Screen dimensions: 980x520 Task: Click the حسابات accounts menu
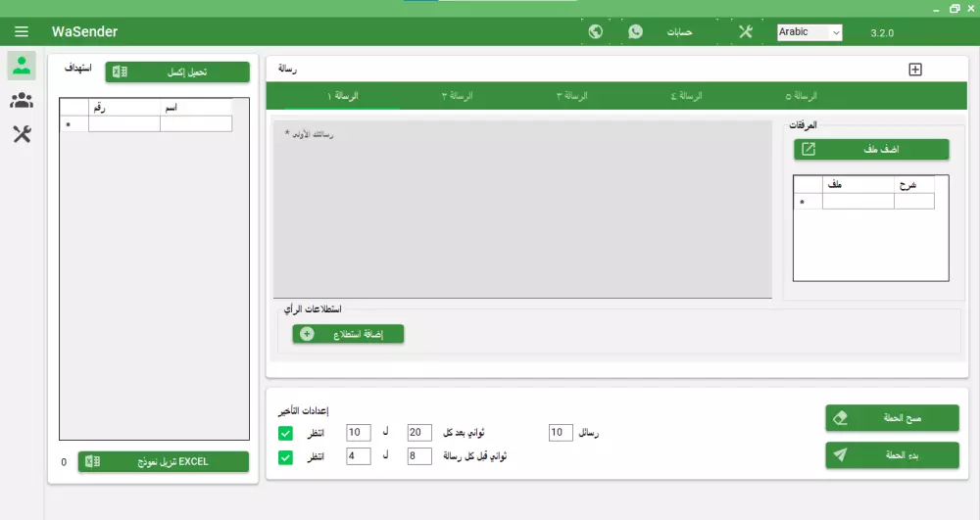(679, 32)
